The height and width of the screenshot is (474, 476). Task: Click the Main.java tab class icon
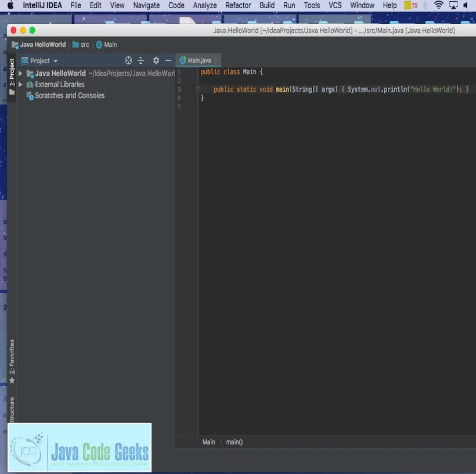pyautogui.click(x=182, y=60)
